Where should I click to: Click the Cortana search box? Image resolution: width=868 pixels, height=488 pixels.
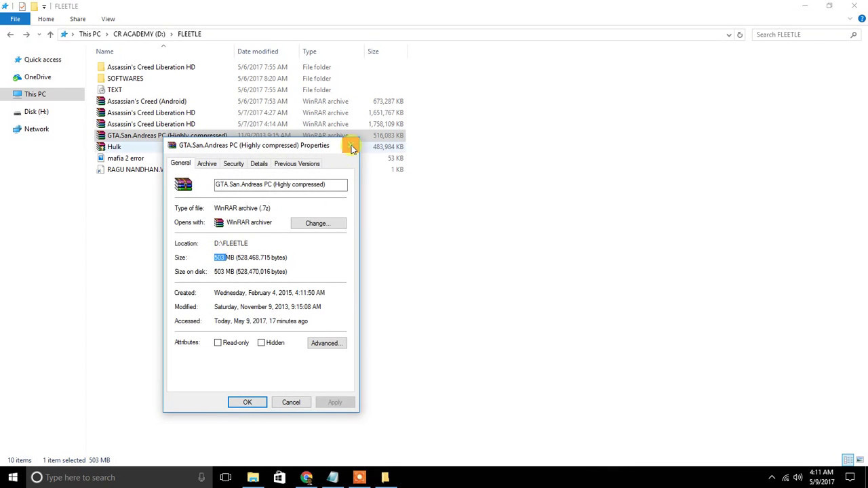pyautogui.click(x=119, y=477)
